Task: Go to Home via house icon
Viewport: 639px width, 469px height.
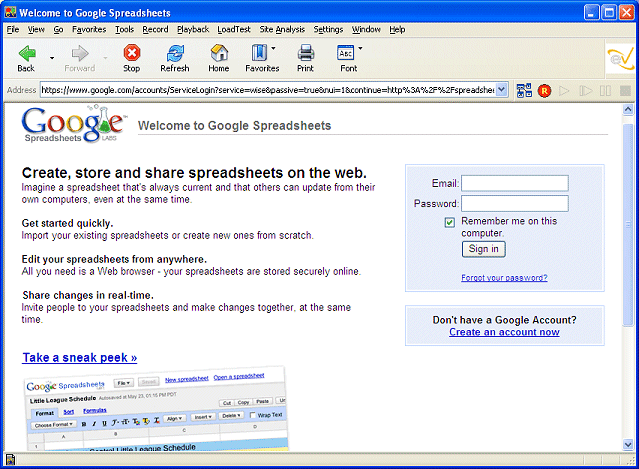Action: pyautogui.click(x=219, y=53)
